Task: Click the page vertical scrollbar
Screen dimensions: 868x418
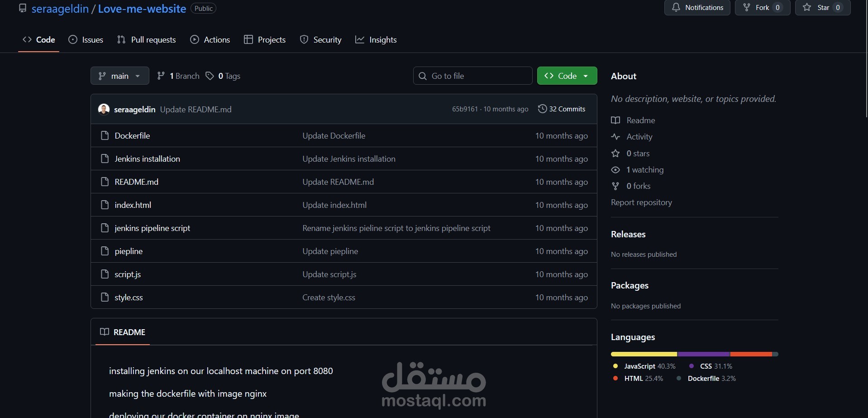Action: coord(866,59)
